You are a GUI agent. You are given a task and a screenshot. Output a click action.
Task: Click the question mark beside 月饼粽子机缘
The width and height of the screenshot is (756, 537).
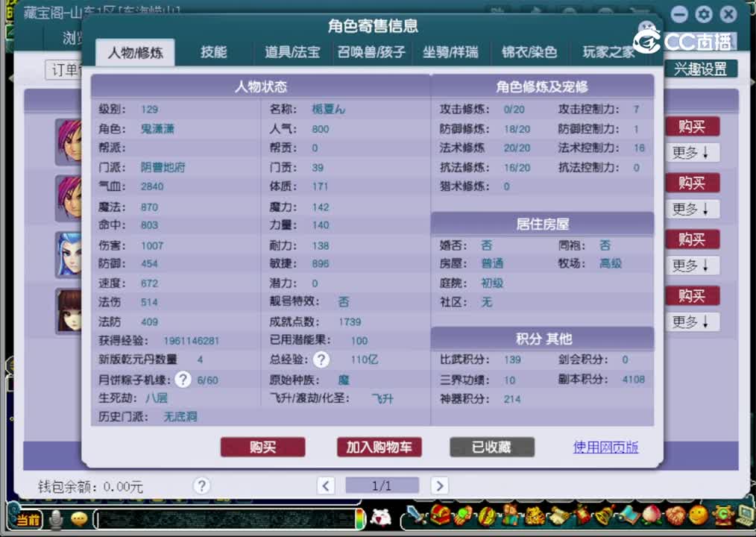click(183, 379)
